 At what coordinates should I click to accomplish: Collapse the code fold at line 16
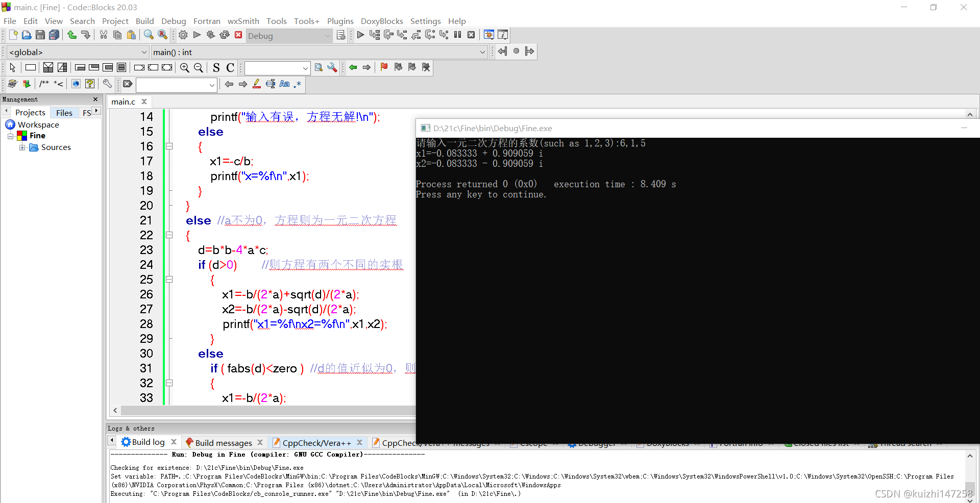[169, 146]
